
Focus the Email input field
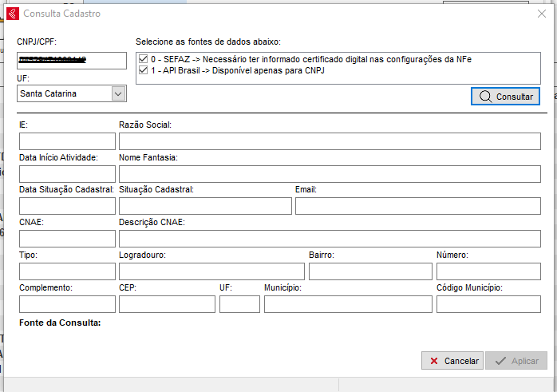pyautogui.click(x=417, y=206)
